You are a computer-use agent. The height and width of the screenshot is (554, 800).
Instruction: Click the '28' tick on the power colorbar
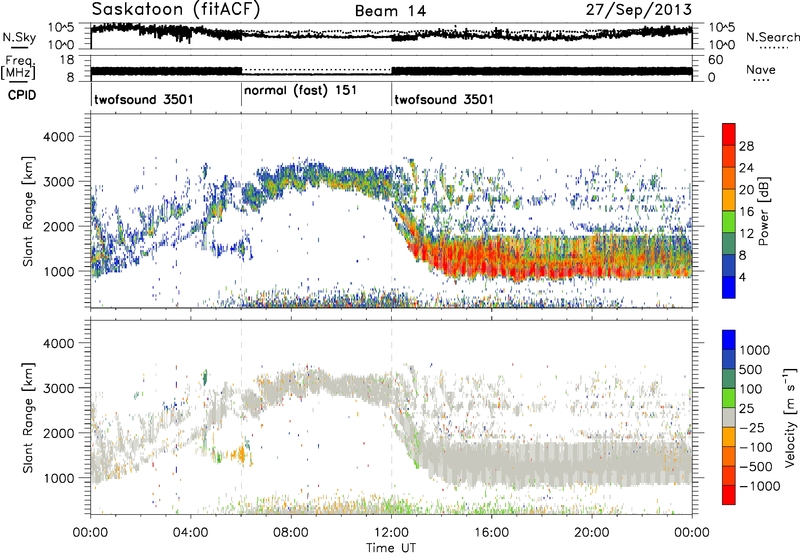[x=746, y=146]
